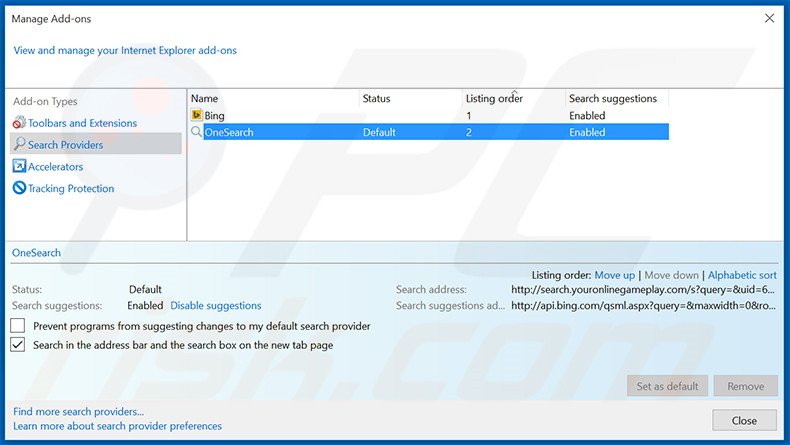Click the Bing provider icon
Screen dimensions: 790x445
[x=196, y=115]
